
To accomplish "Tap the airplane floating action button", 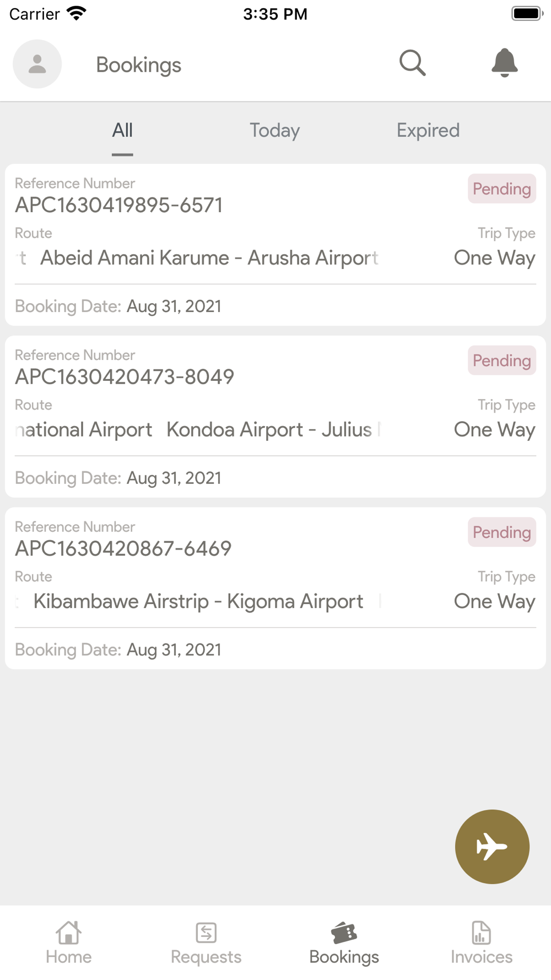I will pos(492,846).
